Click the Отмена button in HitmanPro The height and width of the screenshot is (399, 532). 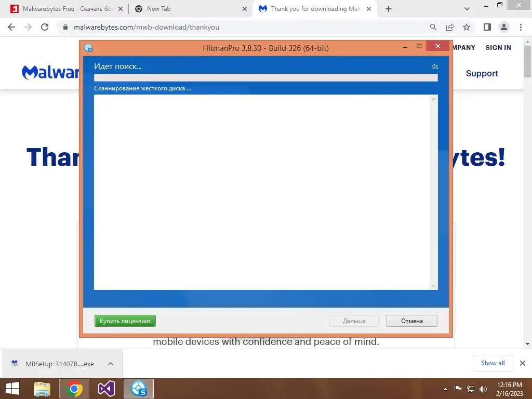click(x=411, y=321)
